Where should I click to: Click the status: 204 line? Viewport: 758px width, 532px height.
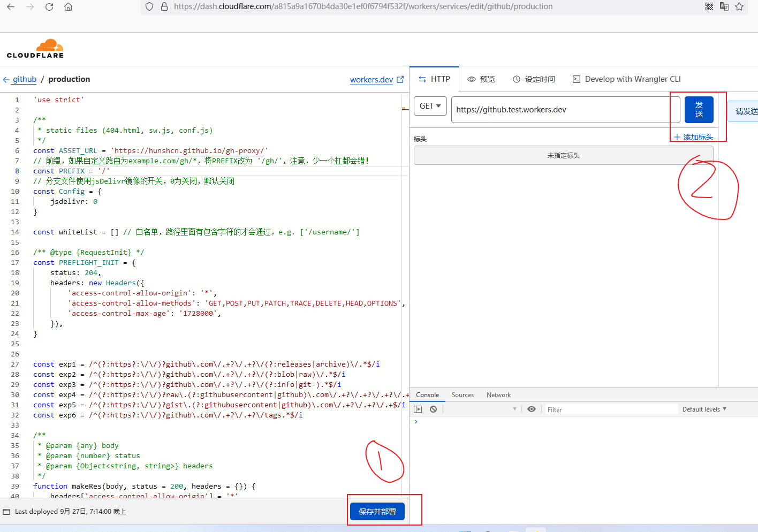(x=75, y=273)
